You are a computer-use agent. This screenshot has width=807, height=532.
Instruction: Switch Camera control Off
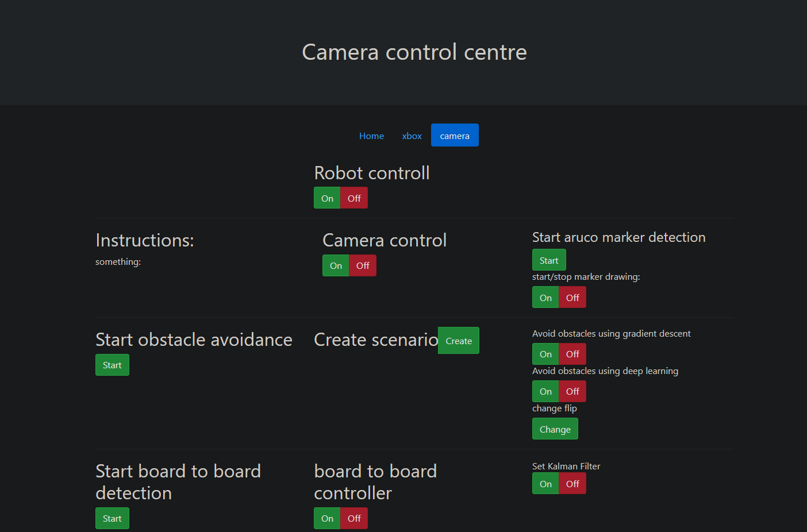363,265
